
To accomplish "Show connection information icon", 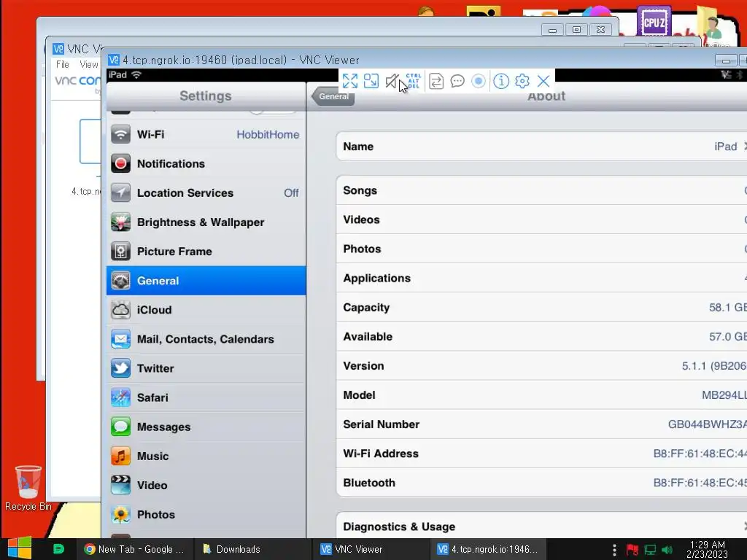I will click(501, 81).
